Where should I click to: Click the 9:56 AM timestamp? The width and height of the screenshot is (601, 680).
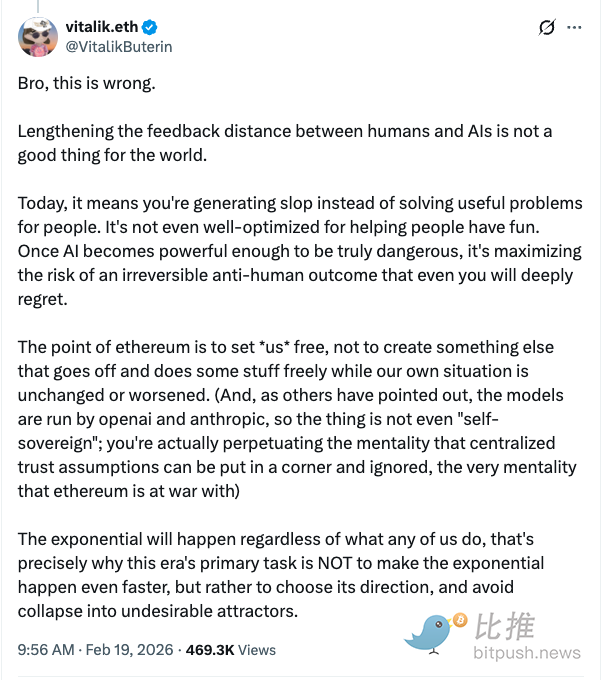46,649
